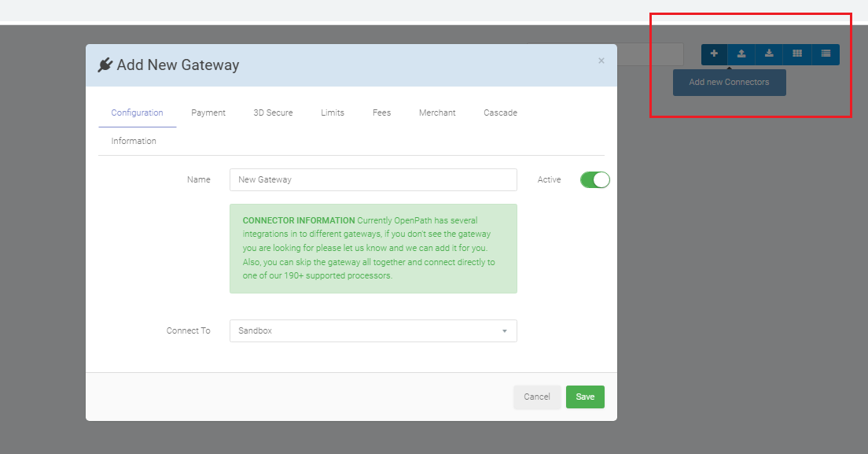Viewport: 868px width, 454px height.
Task: Select the Merchant tab
Action: 437,113
